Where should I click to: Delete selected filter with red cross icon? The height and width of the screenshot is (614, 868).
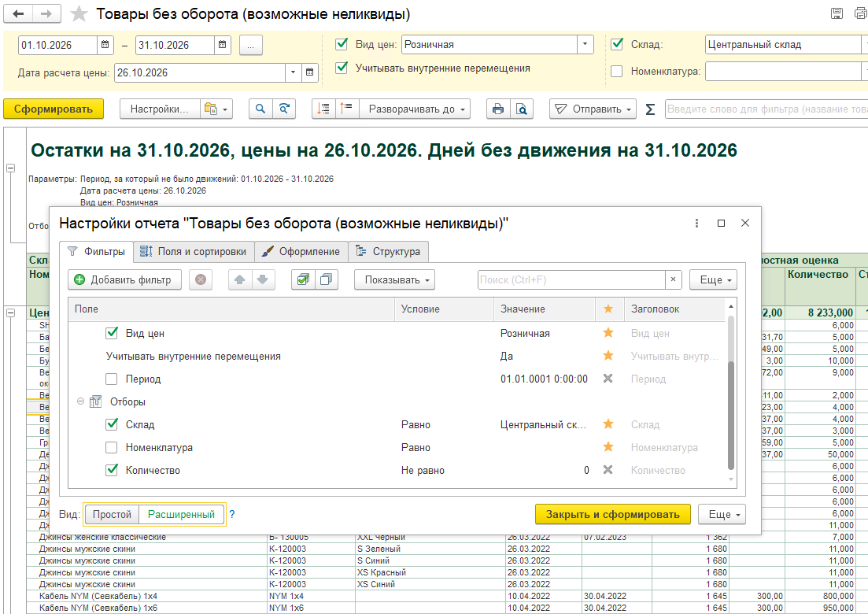[201, 280]
